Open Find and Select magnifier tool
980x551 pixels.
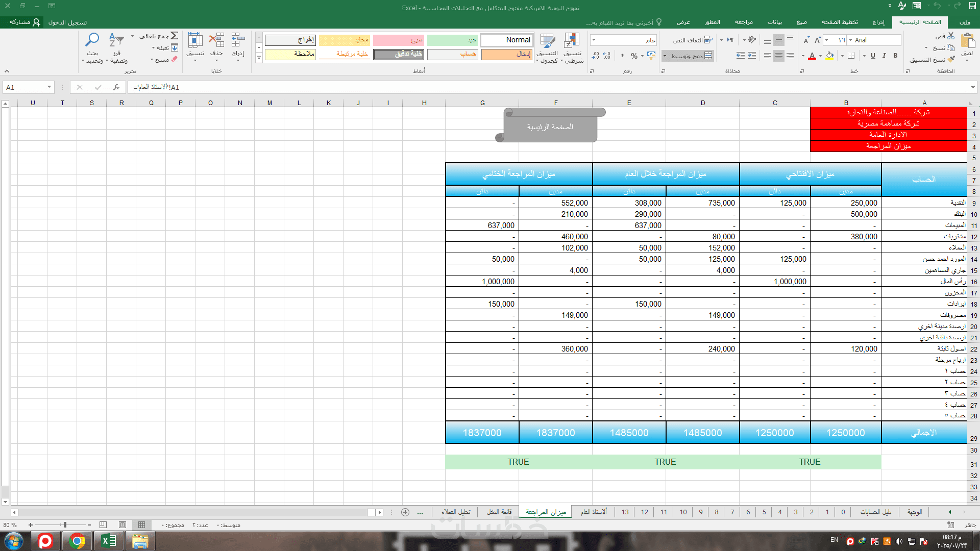tap(92, 40)
